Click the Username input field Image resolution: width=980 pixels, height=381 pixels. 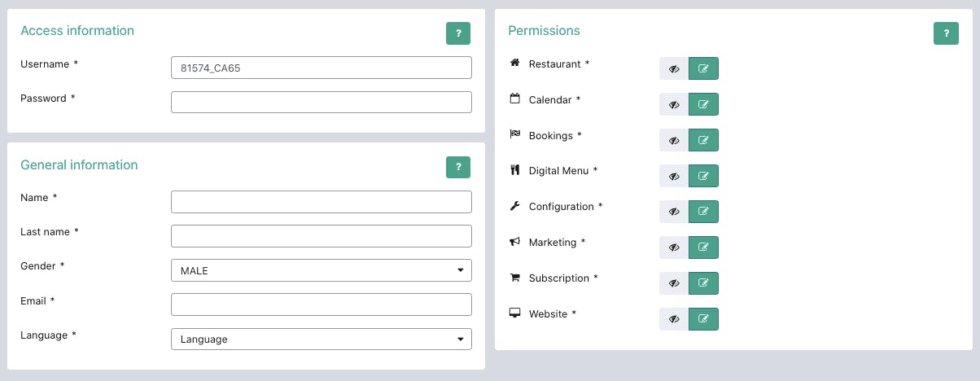(322, 68)
